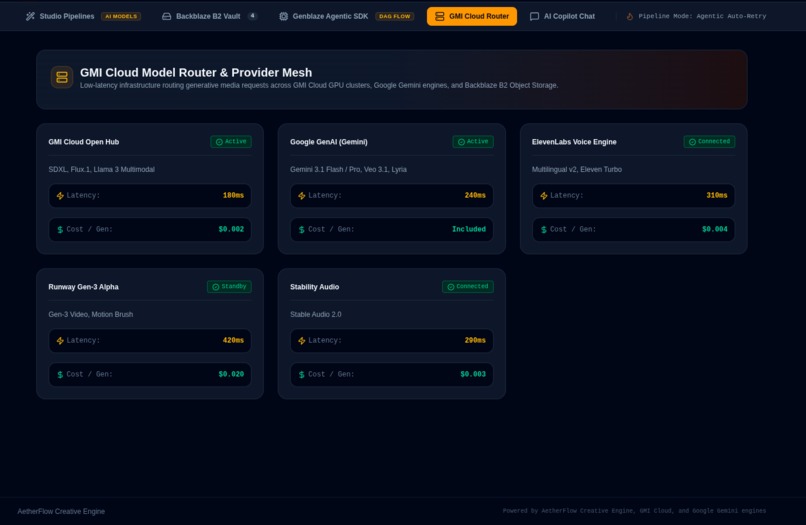Click the check icon in Stability Audio badge

point(451,287)
